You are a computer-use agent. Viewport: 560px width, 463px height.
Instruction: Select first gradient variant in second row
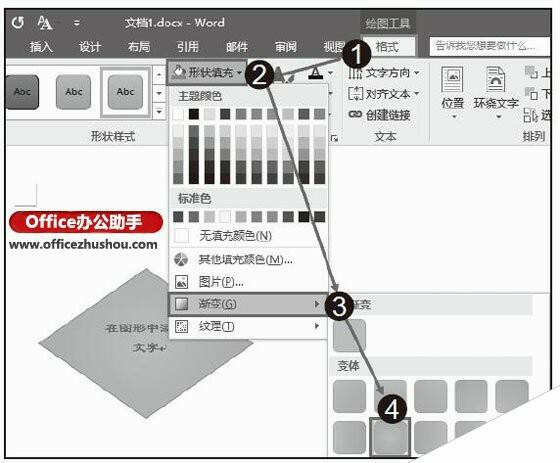(349, 438)
